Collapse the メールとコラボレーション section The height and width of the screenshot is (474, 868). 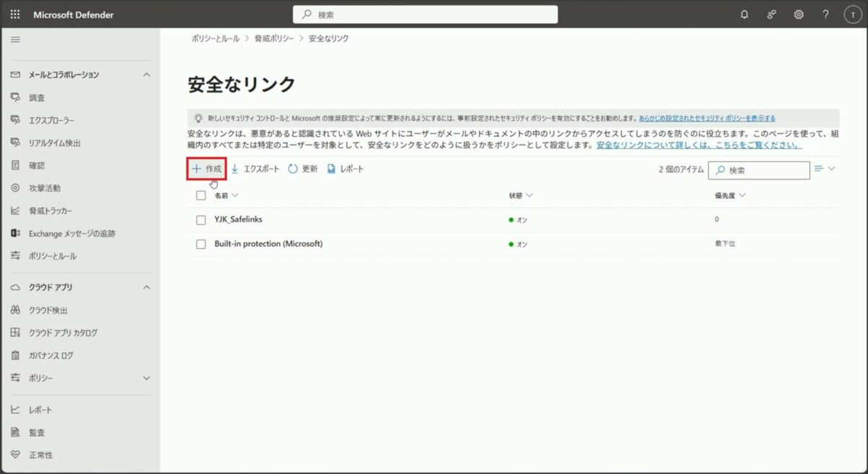(147, 75)
